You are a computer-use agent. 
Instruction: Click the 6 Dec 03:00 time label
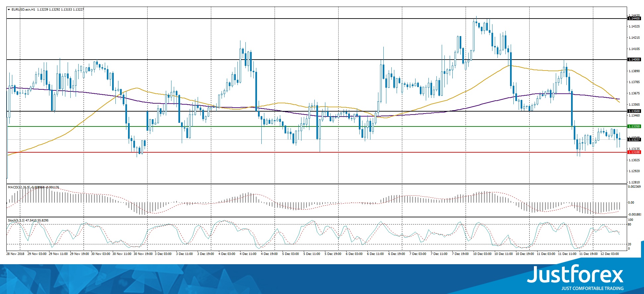coord(354,254)
